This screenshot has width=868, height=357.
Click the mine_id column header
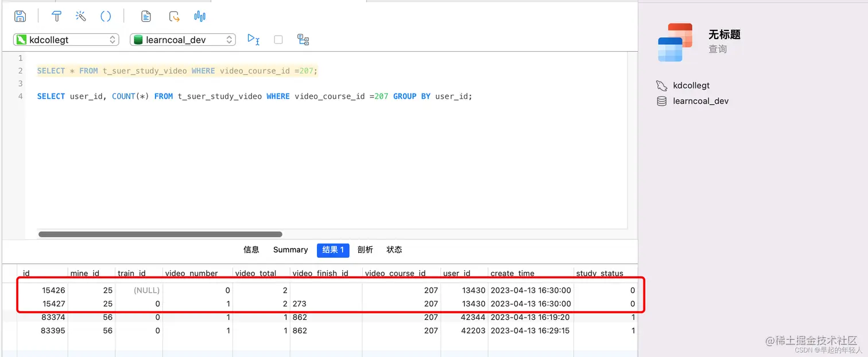click(x=91, y=273)
